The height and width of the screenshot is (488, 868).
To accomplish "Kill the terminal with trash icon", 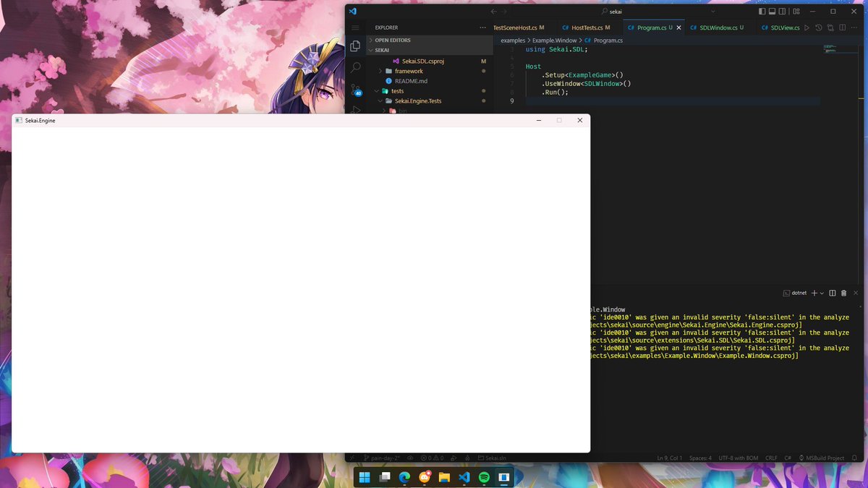I will tap(843, 293).
